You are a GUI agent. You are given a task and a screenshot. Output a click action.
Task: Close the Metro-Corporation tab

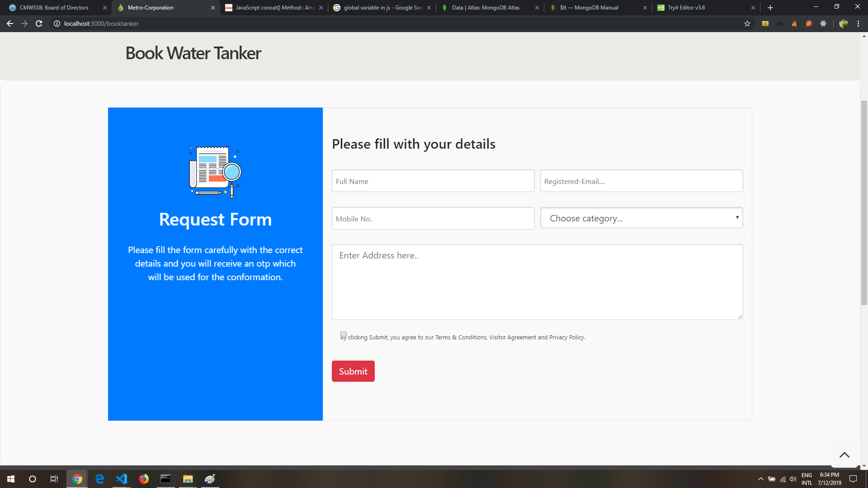(213, 8)
